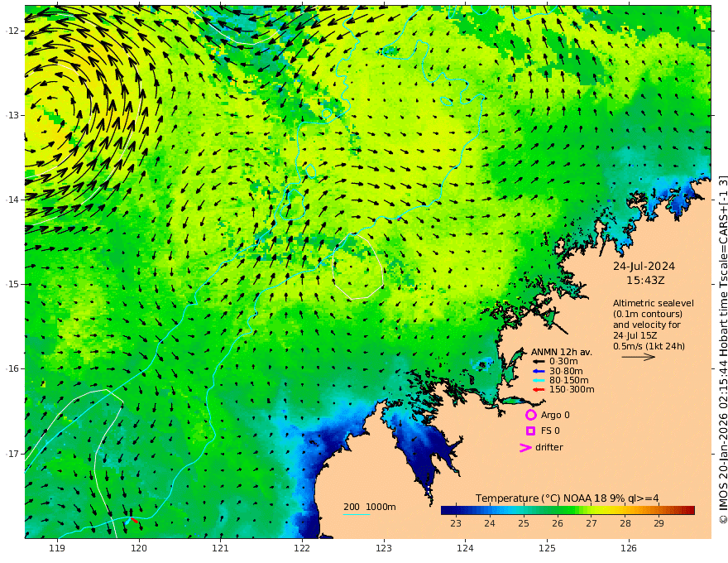Click the 'FS 0' label

550,431
